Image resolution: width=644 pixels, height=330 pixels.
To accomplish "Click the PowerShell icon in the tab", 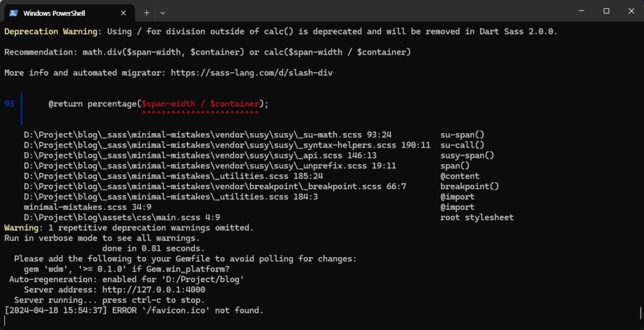I will (x=13, y=13).
